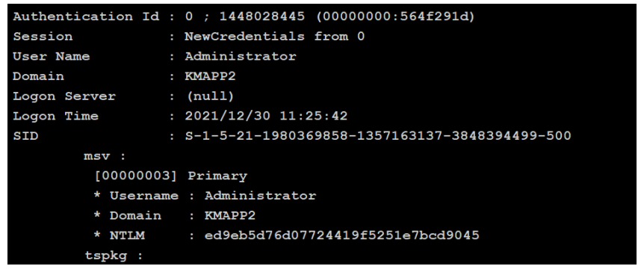Click the Session field label
Image resolution: width=644 pixels, height=269 pixels.
coord(43,36)
